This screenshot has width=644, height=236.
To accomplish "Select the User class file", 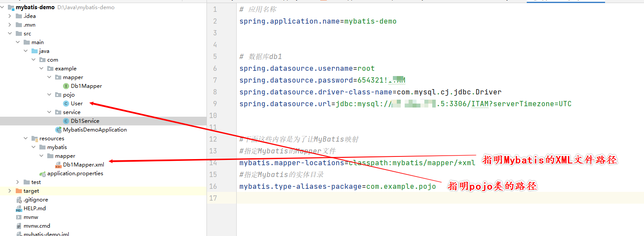I will (x=77, y=104).
